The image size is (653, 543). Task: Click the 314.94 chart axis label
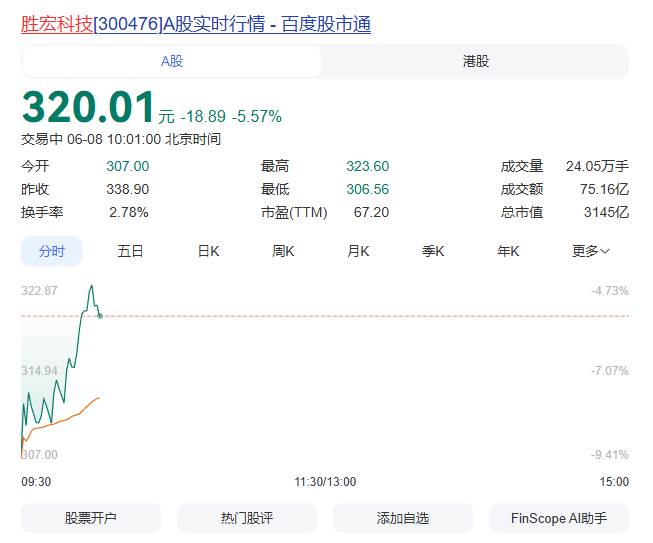(39, 371)
